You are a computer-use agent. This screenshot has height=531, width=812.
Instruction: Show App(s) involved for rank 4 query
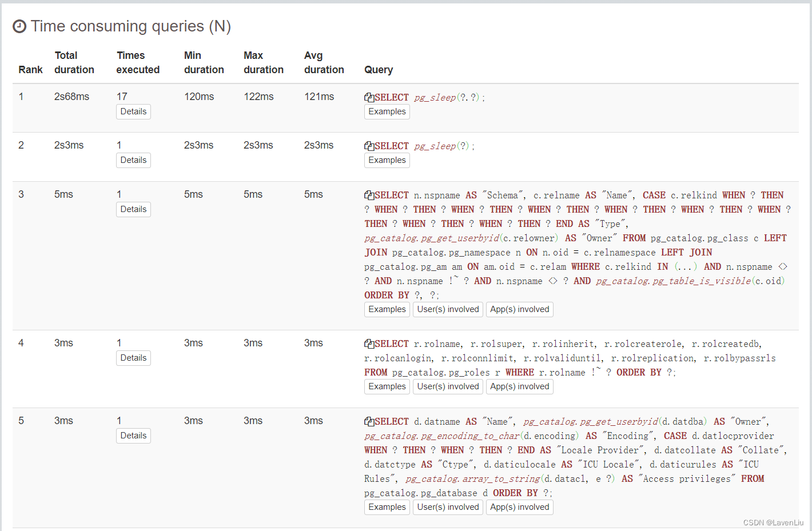(x=520, y=387)
